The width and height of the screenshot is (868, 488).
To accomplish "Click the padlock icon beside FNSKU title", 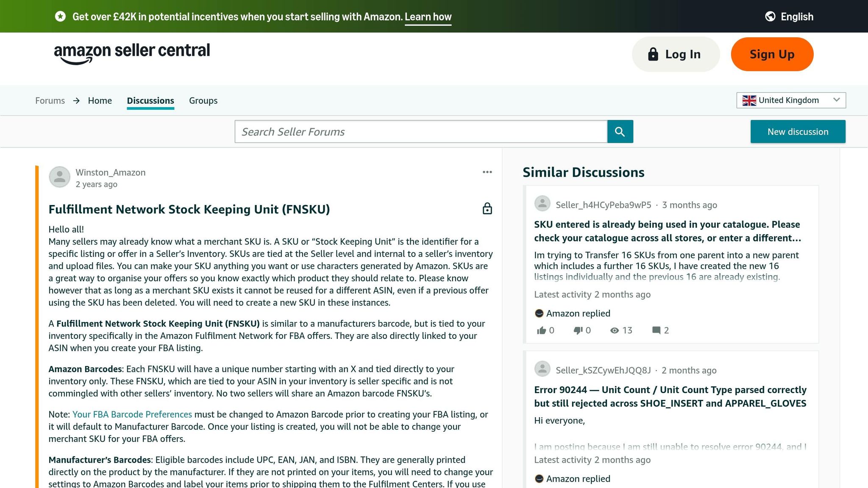I will click(487, 209).
